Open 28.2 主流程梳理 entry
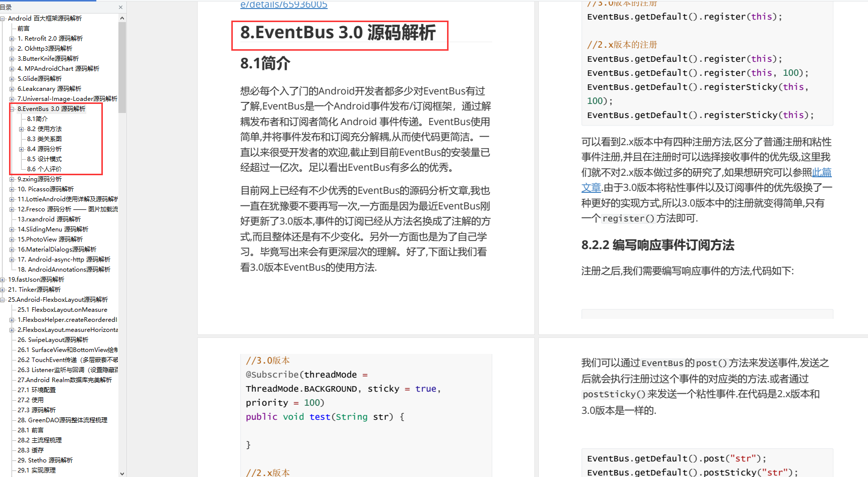This screenshot has width=868, height=477. tap(40, 440)
